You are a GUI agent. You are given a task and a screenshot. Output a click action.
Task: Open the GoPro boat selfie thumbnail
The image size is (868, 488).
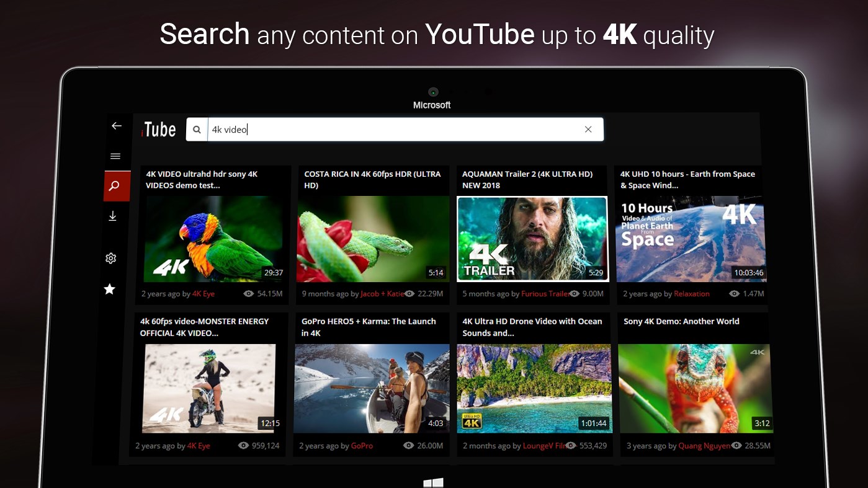pos(372,388)
